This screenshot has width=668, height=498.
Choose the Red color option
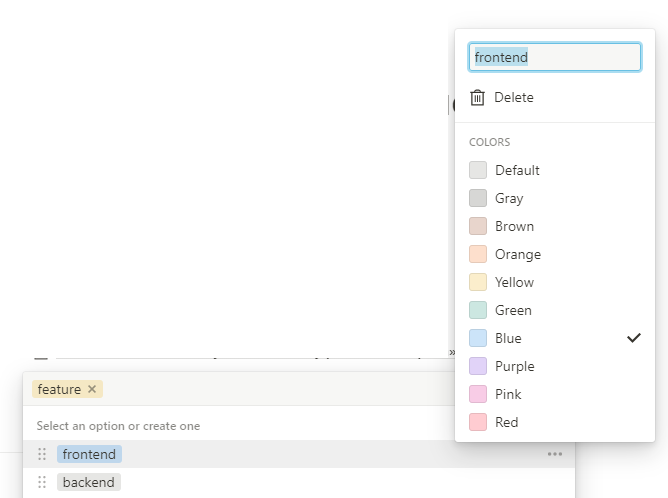(555, 422)
